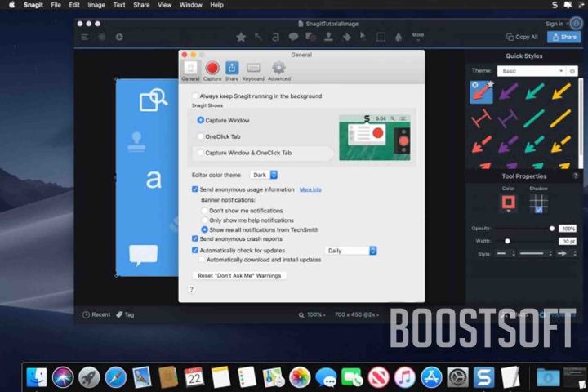Open the help button in preferences dialog
Screen dimensions: 588x392
coord(192,289)
